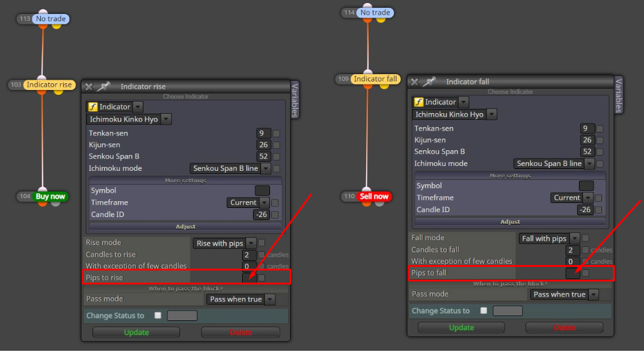Open Timeframe dropdown in fall panel

[x=588, y=198]
